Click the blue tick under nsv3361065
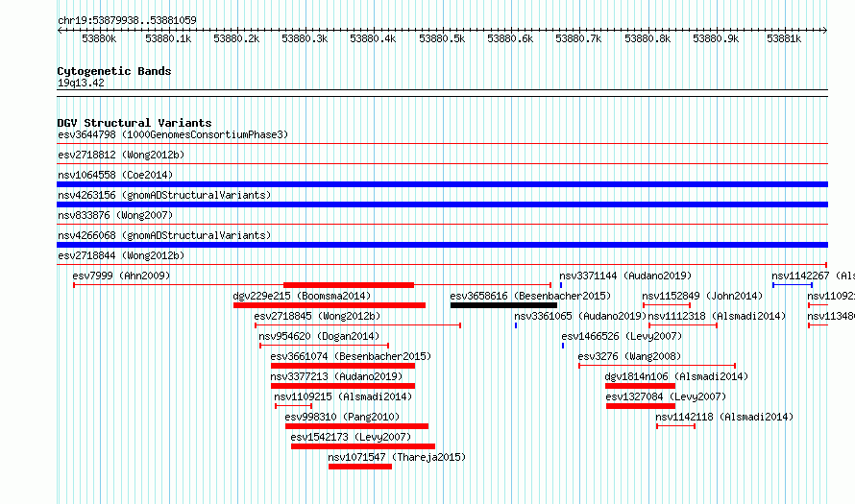The width and height of the screenshot is (855, 504). coord(516,325)
